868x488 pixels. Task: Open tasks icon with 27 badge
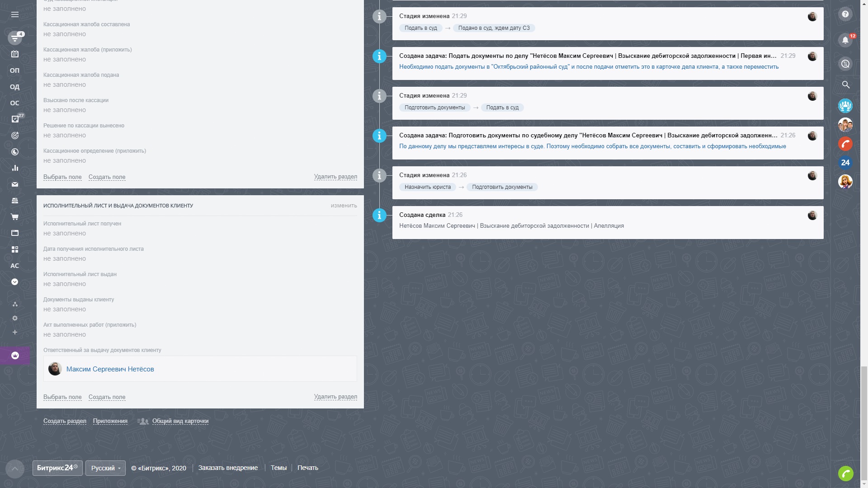[15, 119]
